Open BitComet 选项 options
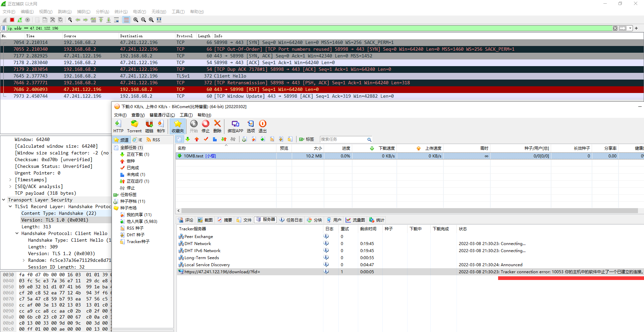The height and width of the screenshot is (332, 644). tap(251, 127)
